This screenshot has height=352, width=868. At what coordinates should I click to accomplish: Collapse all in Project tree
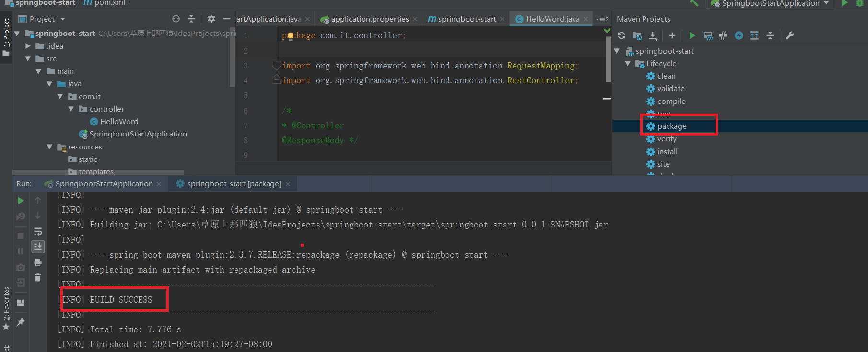tap(191, 19)
